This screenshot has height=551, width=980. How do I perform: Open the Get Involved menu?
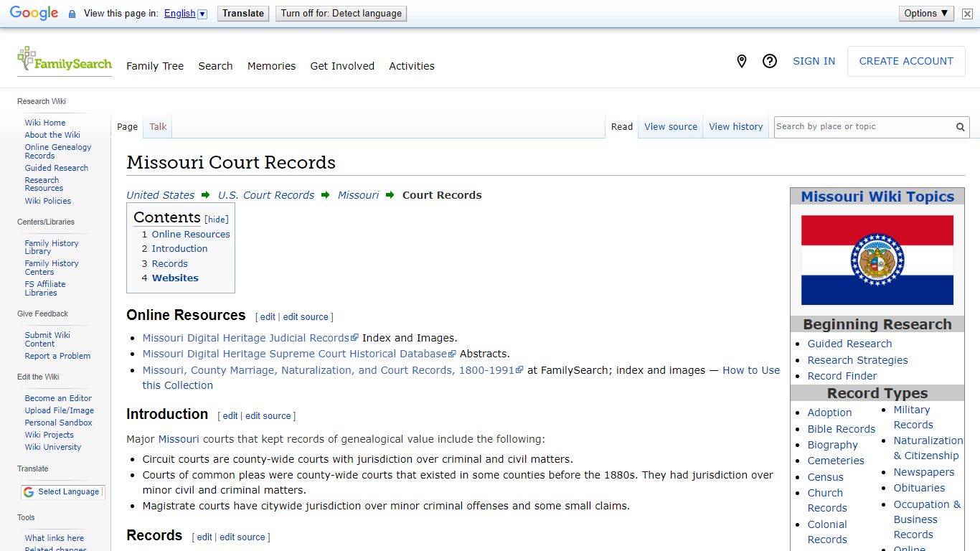[x=342, y=66]
